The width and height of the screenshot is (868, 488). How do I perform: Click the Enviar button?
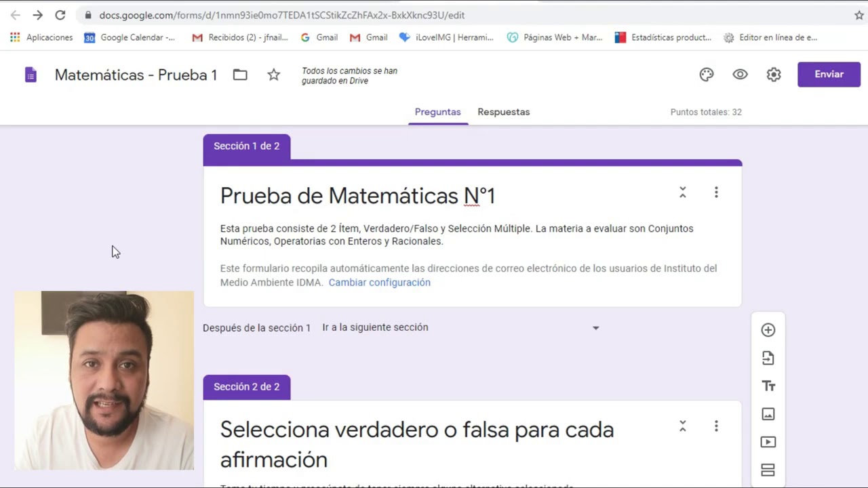pos(829,75)
